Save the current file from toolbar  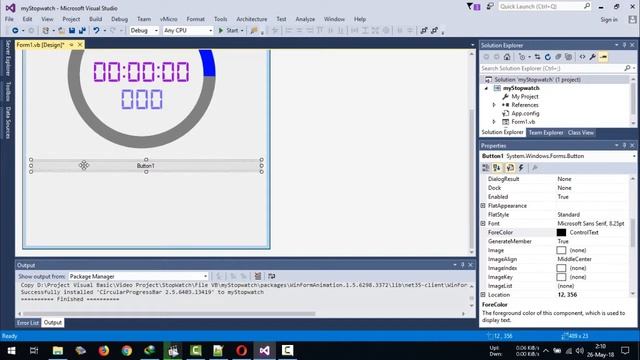point(72,31)
